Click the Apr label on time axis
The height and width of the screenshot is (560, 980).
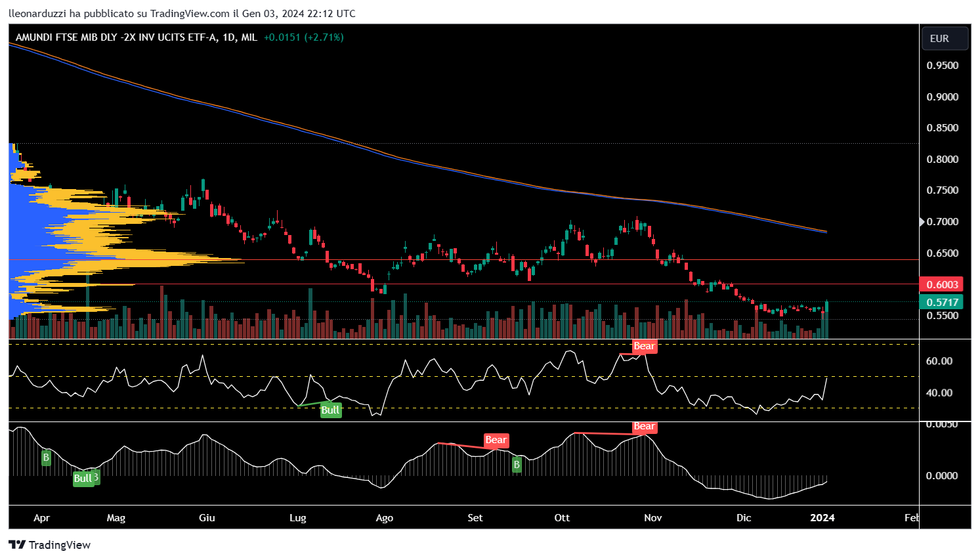(x=41, y=518)
